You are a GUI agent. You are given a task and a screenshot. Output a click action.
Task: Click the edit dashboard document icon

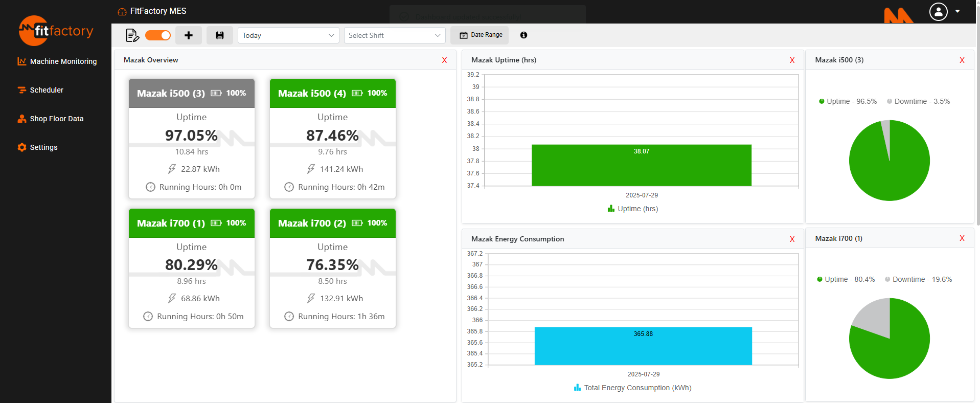tap(132, 35)
